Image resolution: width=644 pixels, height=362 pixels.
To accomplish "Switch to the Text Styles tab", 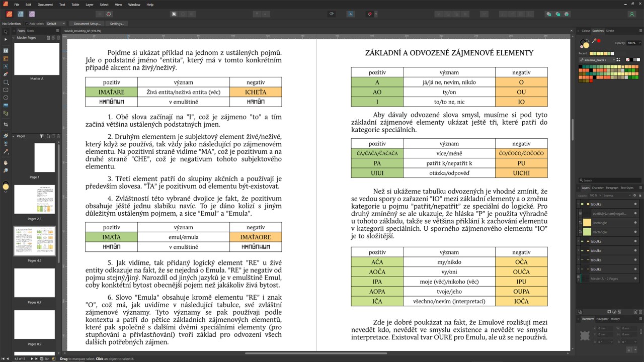I will (x=627, y=188).
